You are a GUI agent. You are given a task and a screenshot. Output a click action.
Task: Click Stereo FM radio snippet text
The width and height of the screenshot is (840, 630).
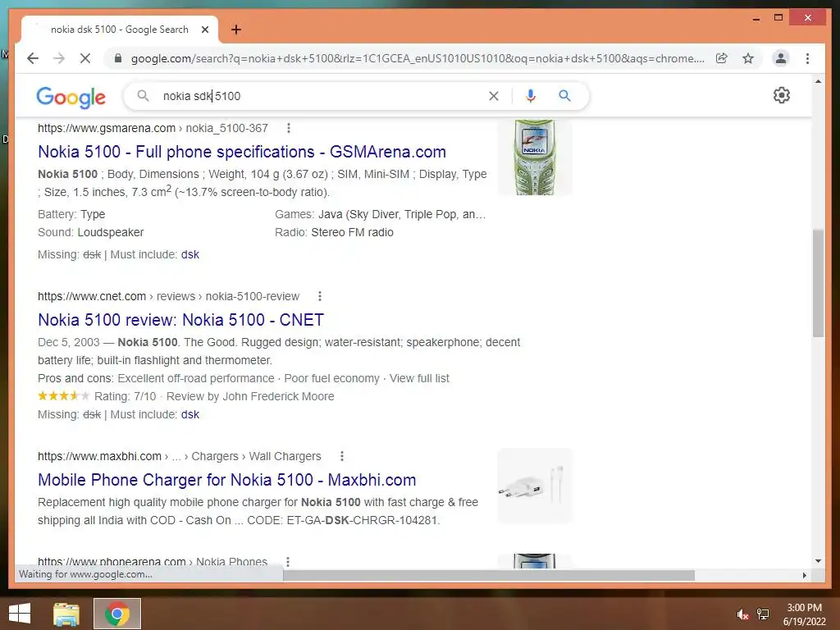tap(353, 232)
